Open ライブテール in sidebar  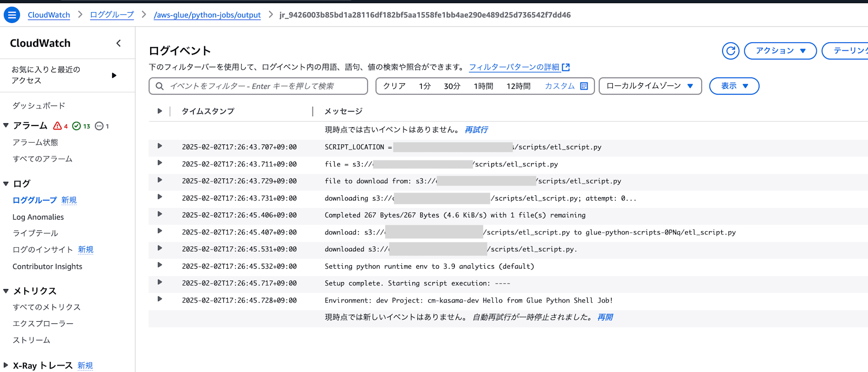coord(35,233)
